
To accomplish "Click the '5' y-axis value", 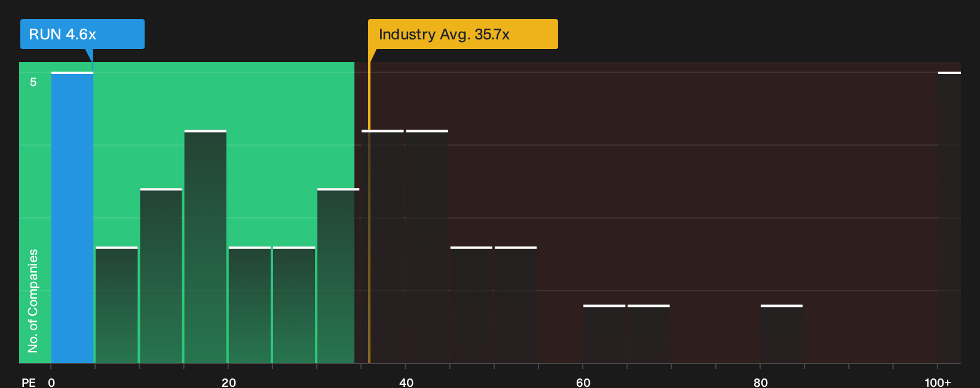I will [x=33, y=82].
